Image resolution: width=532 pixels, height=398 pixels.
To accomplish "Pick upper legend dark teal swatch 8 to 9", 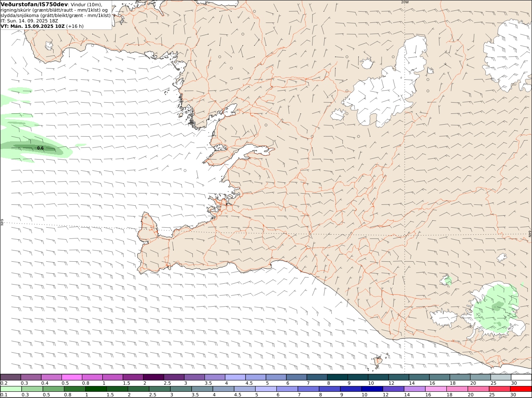I will pyautogui.click(x=337, y=377).
